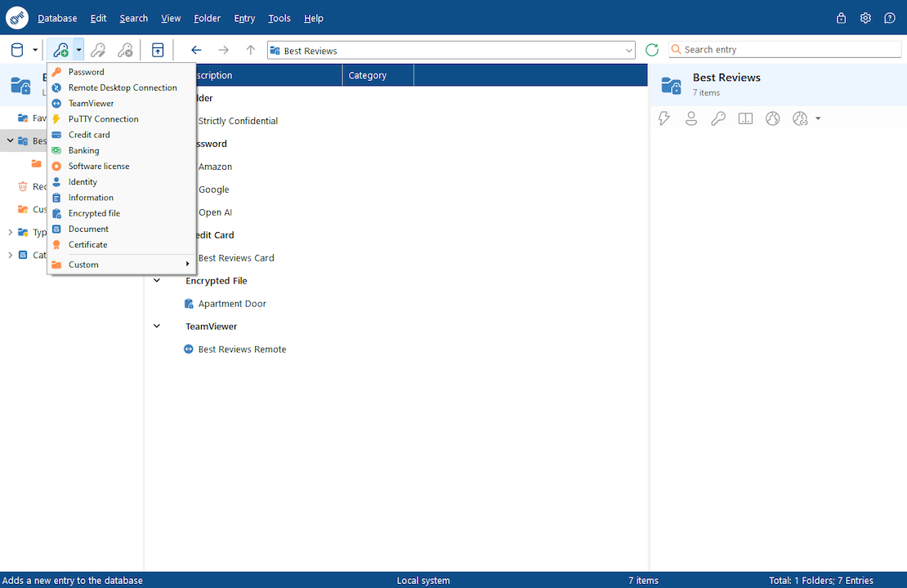Click the Category column header
Screen dimensions: 907x588
(377, 75)
